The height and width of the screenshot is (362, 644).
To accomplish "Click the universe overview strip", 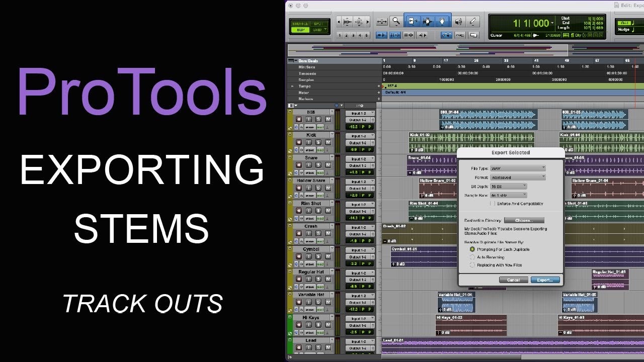I will (x=465, y=50).
